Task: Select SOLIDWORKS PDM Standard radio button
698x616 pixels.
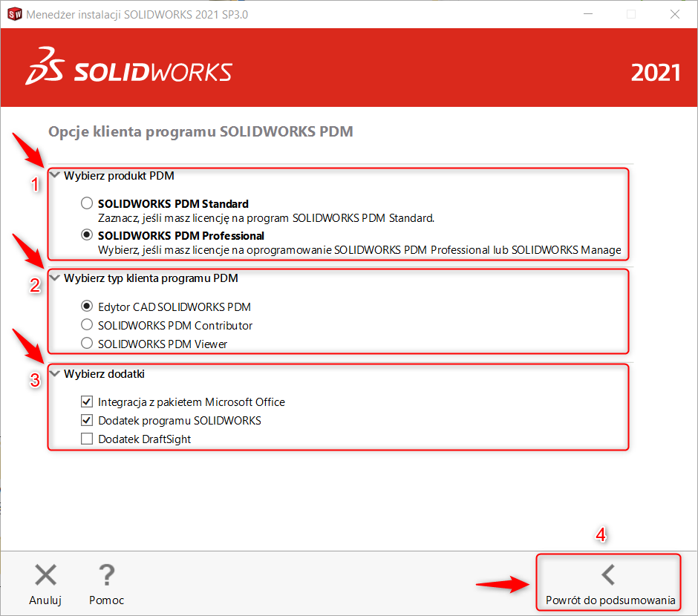Action: [87, 203]
